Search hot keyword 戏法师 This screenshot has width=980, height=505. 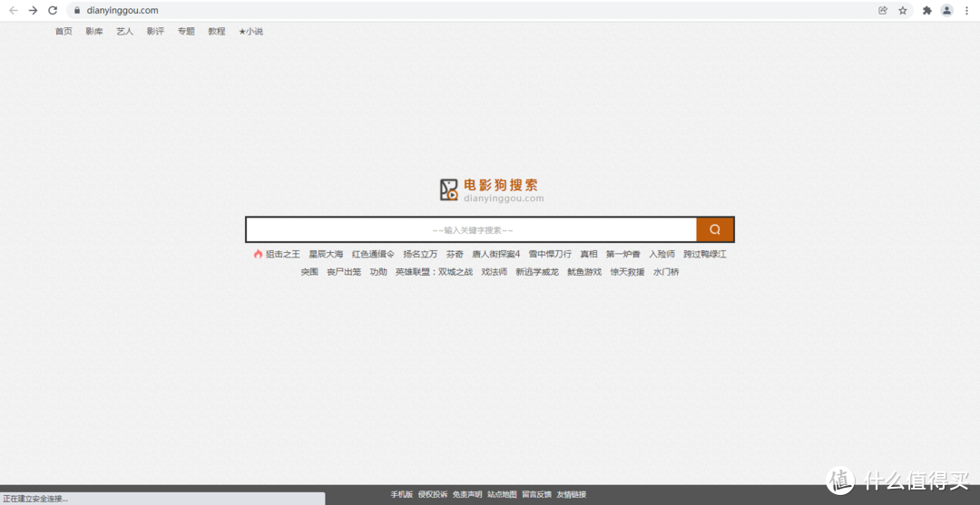494,272
